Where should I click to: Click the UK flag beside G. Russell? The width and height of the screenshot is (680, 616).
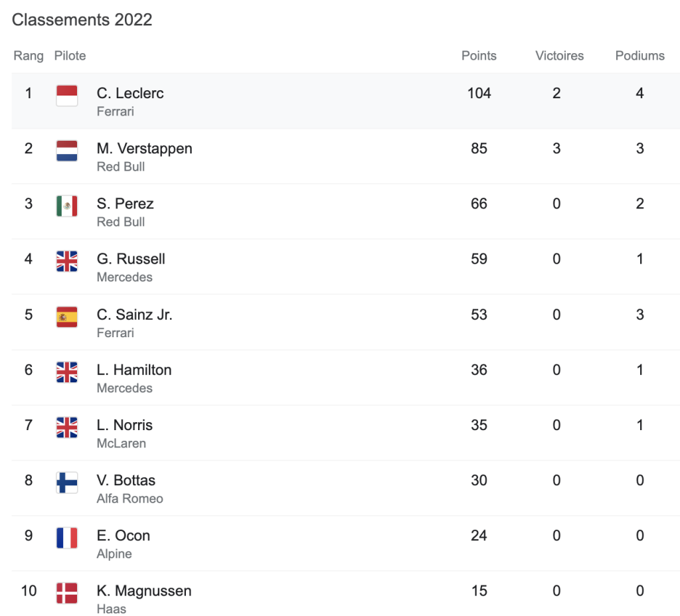pyautogui.click(x=67, y=262)
